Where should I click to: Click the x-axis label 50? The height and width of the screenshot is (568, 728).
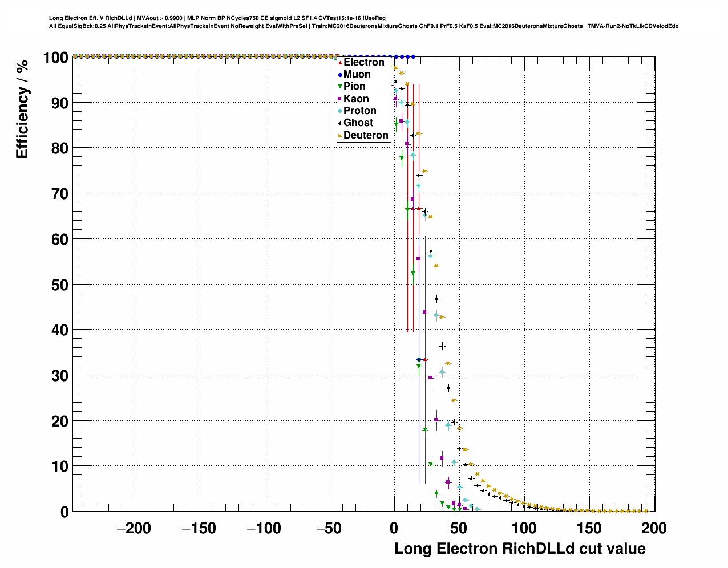coord(459,528)
